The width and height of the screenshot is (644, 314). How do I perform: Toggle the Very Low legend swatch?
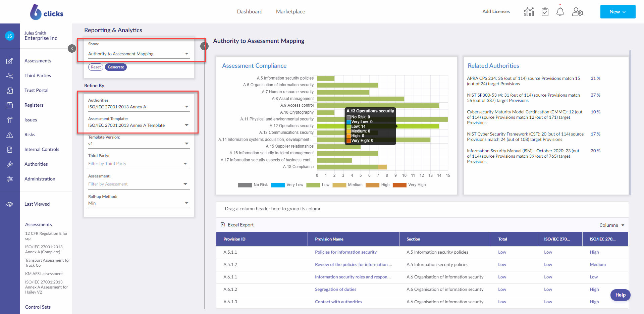coord(278,185)
